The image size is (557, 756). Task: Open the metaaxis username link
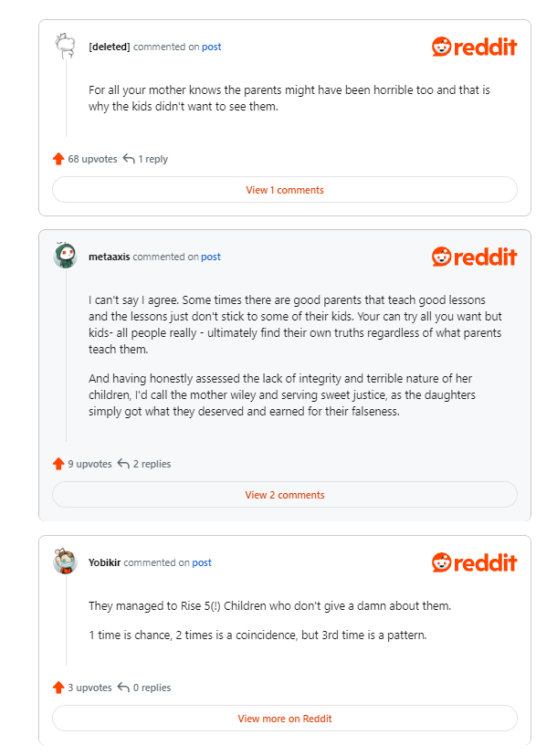tap(110, 257)
